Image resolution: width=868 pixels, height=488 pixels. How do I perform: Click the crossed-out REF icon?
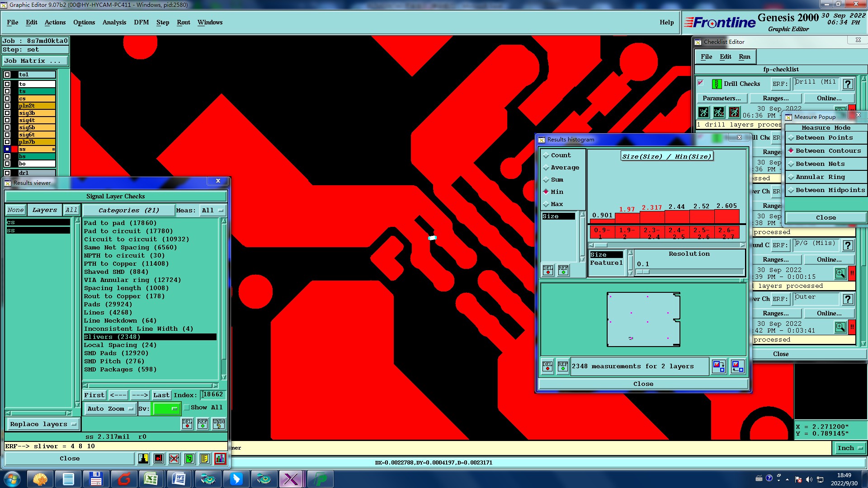tap(174, 459)
